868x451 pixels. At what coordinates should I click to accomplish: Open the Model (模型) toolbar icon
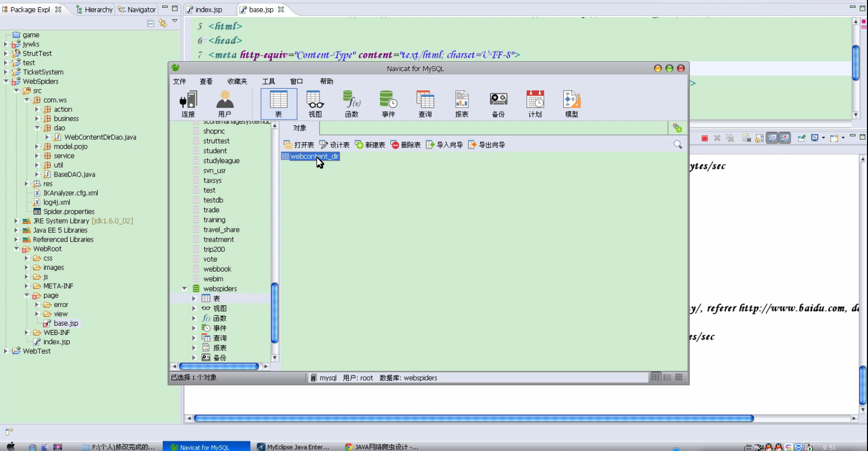(x=572, y=104)
